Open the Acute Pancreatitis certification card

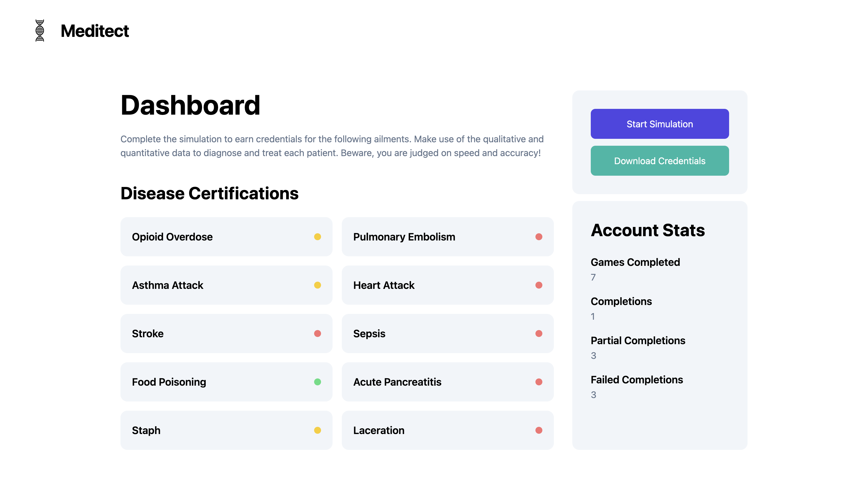[448, 382]
